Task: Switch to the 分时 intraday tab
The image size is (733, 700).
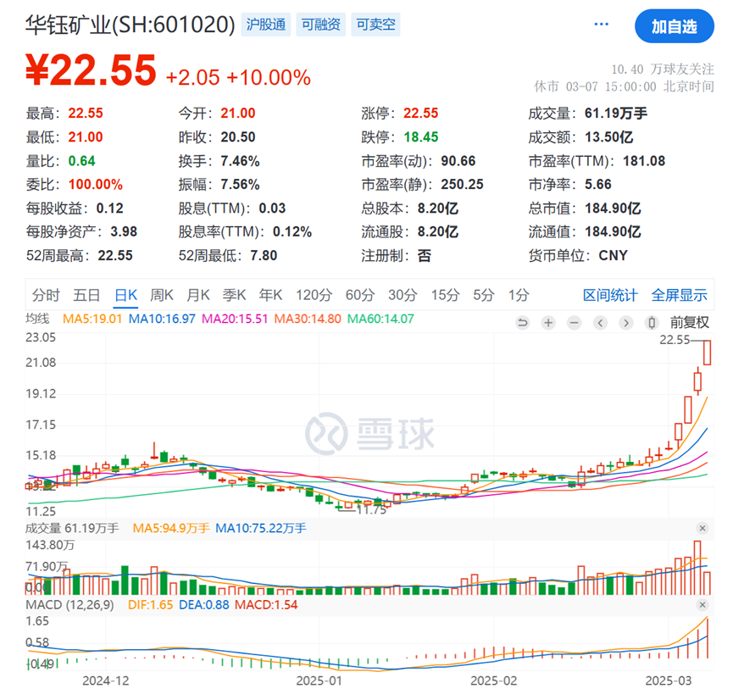Action: (45, 295)
